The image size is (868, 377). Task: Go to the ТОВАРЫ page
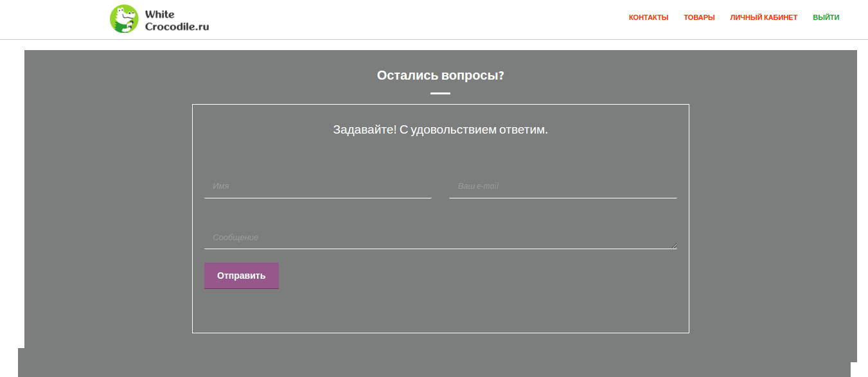699,17
